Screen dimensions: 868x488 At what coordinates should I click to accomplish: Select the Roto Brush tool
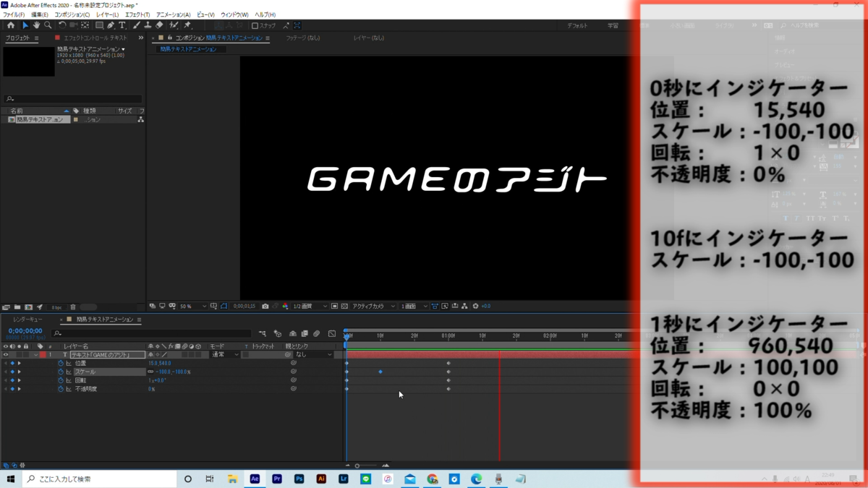point(174,25)
